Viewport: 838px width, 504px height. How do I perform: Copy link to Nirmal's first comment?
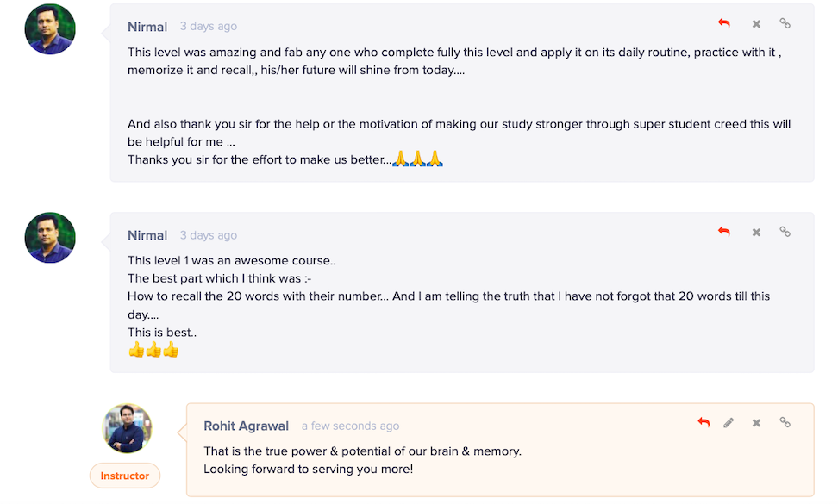coord(785,23)
